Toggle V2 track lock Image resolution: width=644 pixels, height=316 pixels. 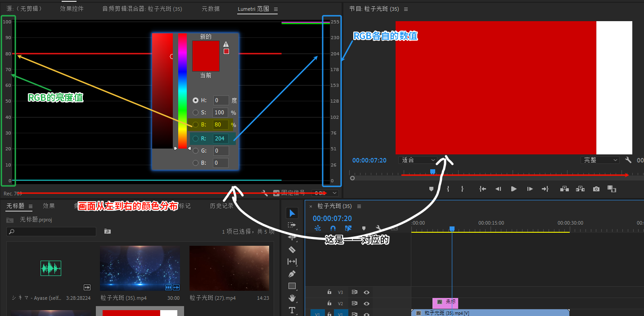329,303
